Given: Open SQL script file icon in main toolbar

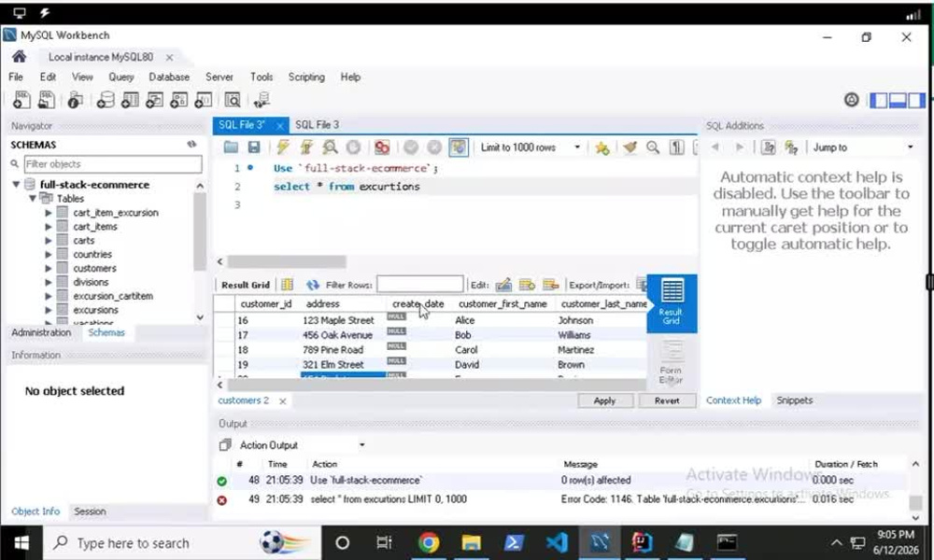Looking at the screenshot, I should click(47, 100).
